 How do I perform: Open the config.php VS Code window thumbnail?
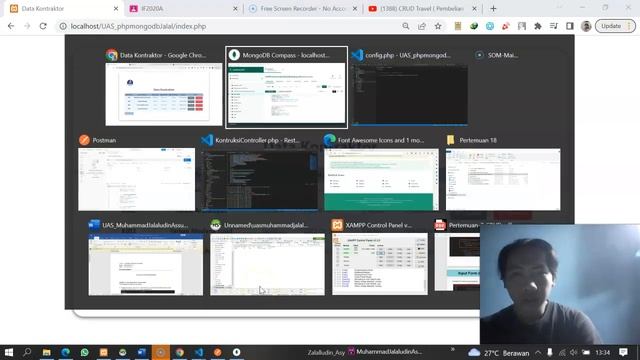(x=410, y=94)
